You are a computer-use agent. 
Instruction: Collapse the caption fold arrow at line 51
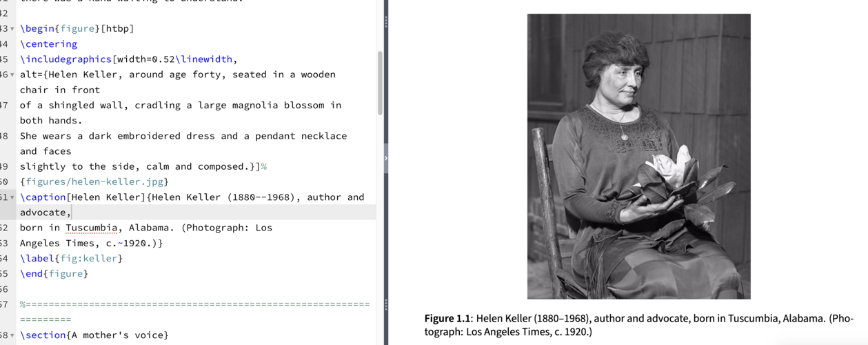(x=12, y=197)
